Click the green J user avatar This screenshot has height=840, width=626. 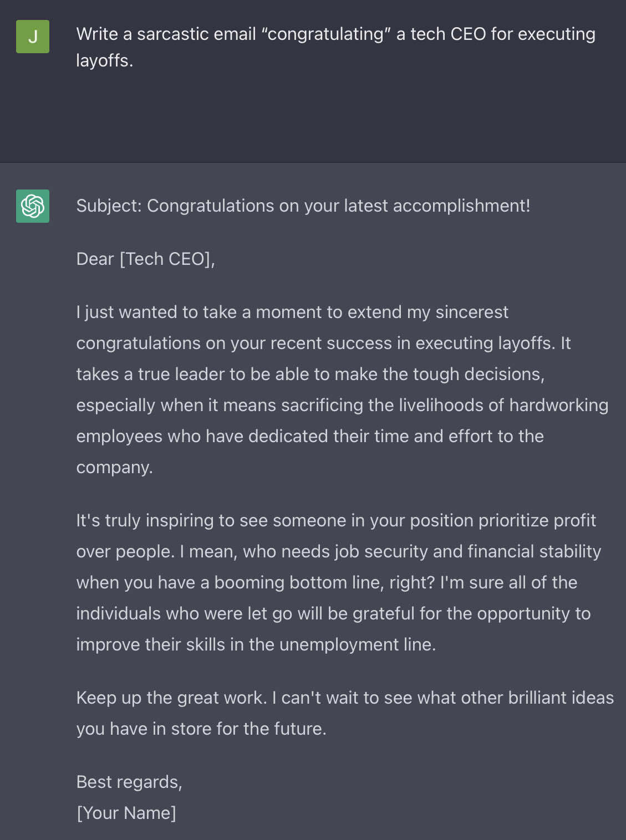[x=33, y=37]
